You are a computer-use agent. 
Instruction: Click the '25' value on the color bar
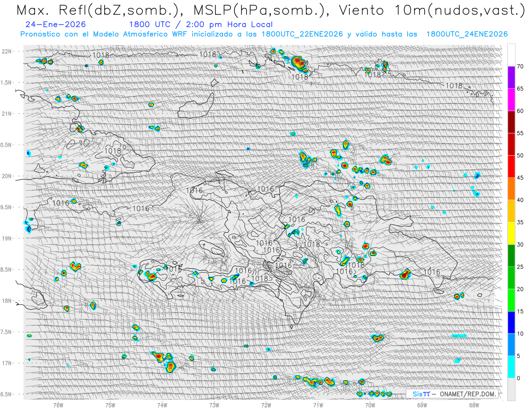[x=520, y=266]
